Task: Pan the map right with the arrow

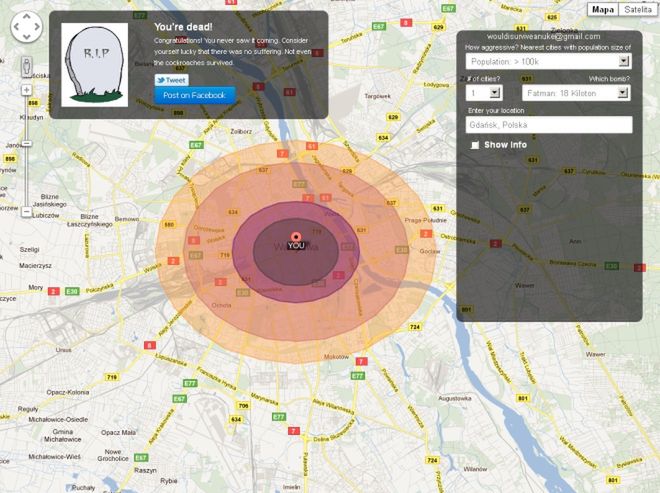Action: (37, 27)
